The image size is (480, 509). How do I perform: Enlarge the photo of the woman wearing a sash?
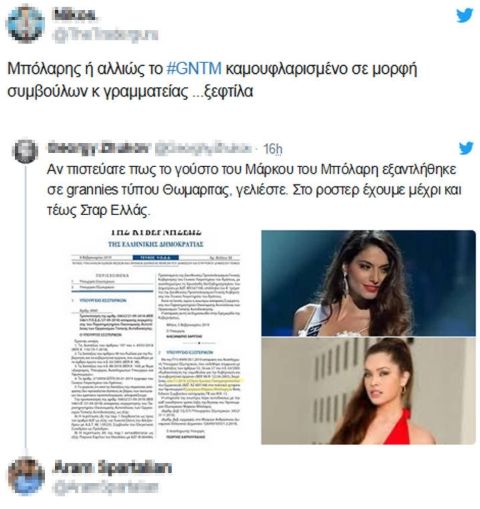click(x=368, y=283)
